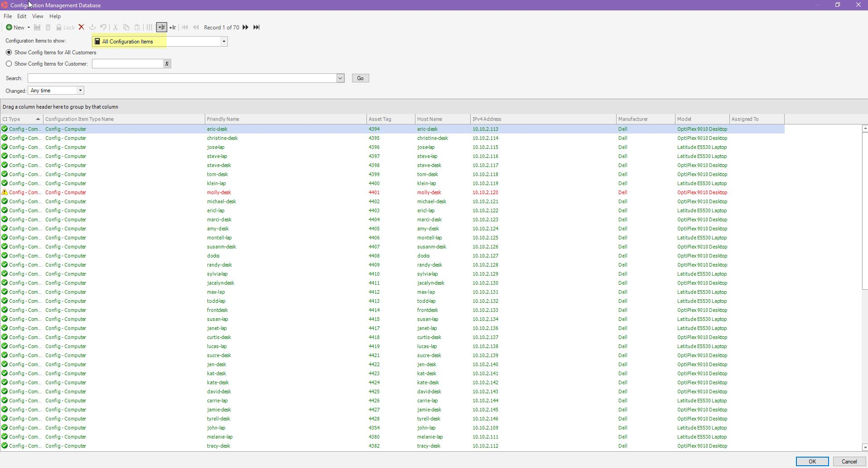The height and width of the screenshot is (468, 868).
Task: Go to the next record
Action: (x=246, y=28)
